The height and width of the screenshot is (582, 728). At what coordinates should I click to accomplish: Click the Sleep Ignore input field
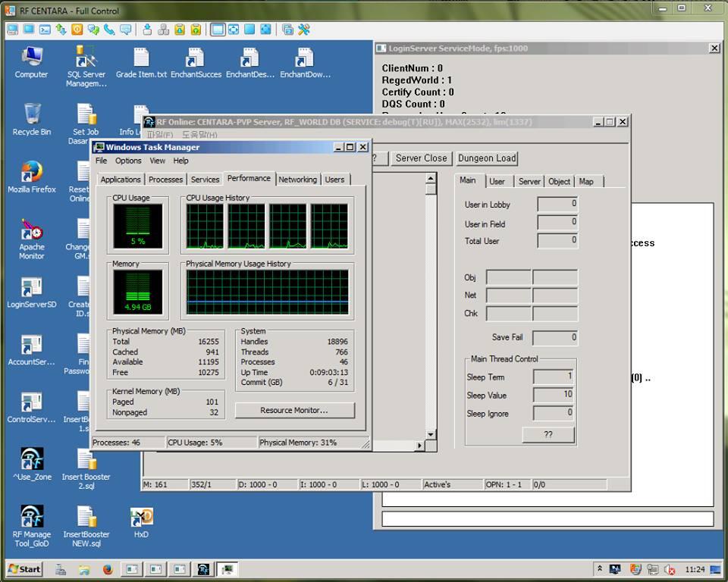[x=554, y=412]
